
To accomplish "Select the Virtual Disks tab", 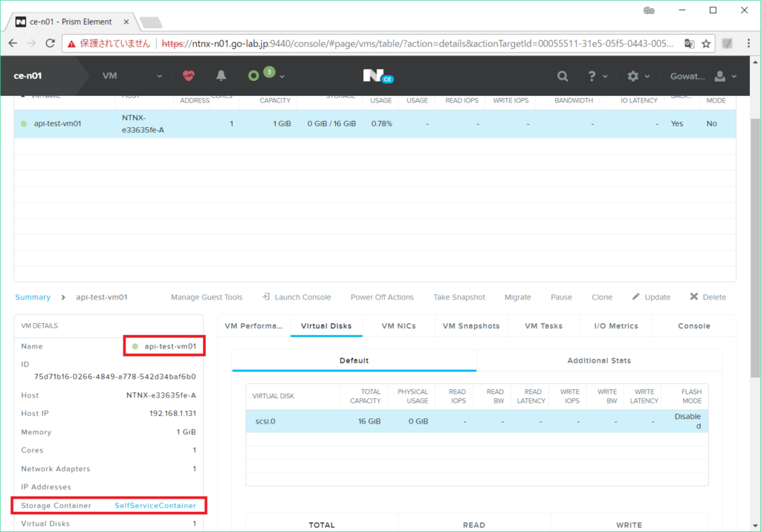I will [x=326, y=325].
